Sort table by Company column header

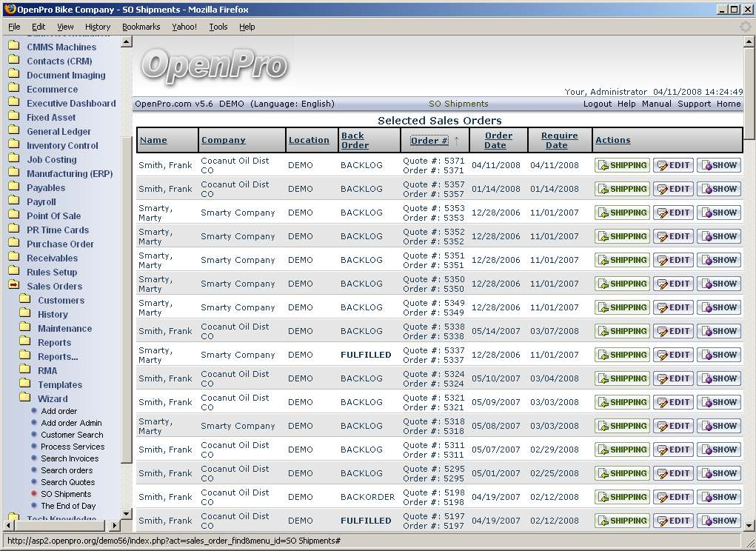pos(223,140)
